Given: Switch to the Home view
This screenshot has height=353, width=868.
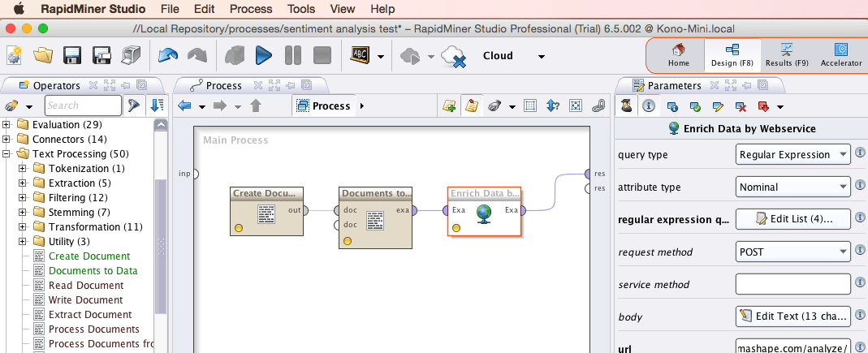Looking at the screenshot, I should pyautogui.click(x=678, y=55).
